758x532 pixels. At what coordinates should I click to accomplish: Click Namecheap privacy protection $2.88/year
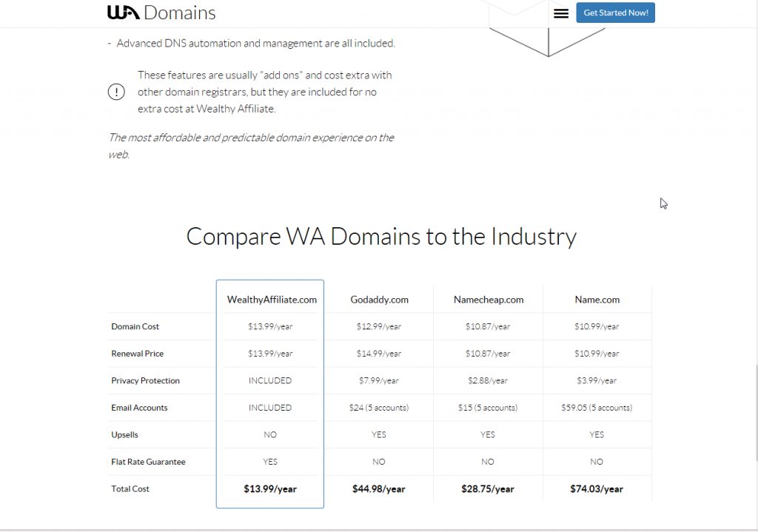(x=487, y=381)
